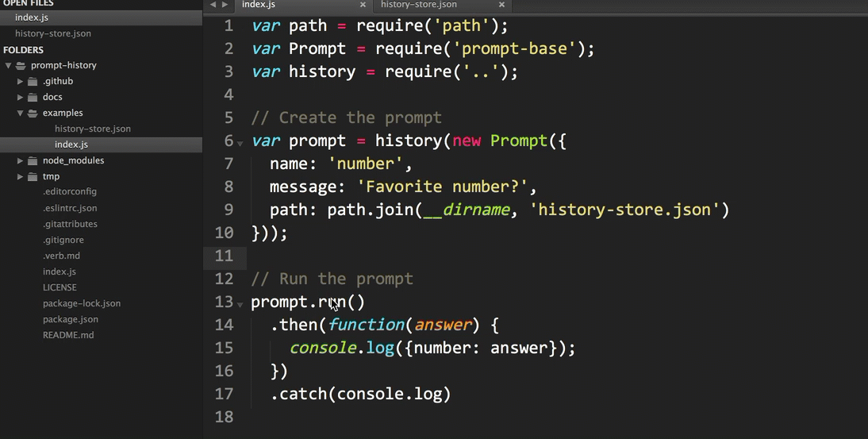Viewport: 868px width, 439px height.
Task: Expand the docs folder arrow
Action: click(x=20, y=97)
